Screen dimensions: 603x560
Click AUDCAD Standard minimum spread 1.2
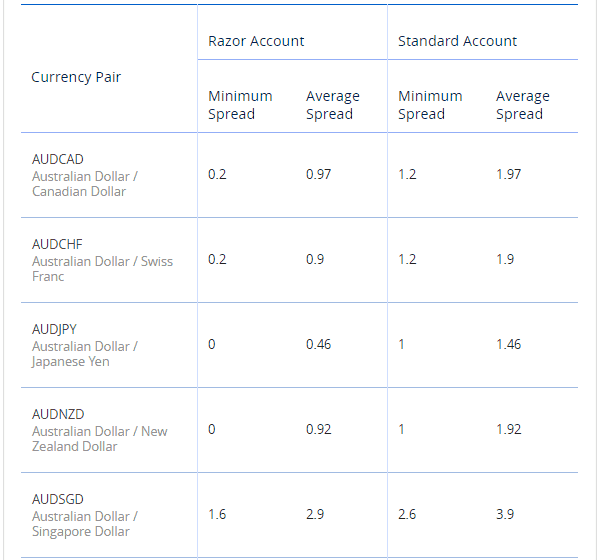(x=407, y=175)
